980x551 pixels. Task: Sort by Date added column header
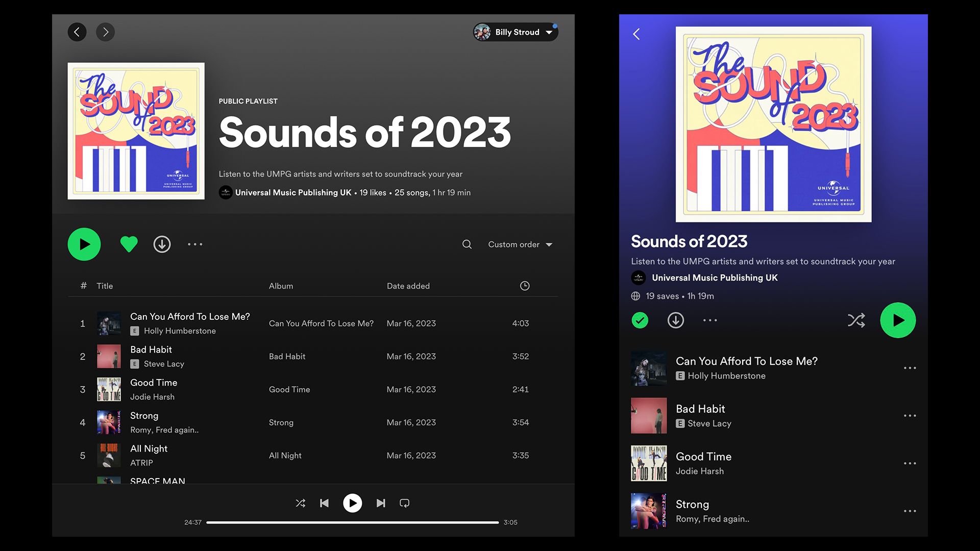point(408,286)
